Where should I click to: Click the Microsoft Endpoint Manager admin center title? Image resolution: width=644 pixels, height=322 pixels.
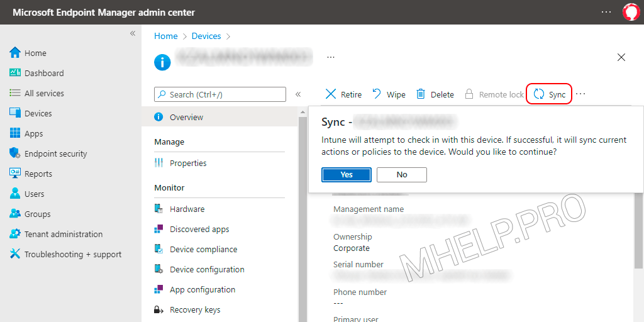coord(104,13)
